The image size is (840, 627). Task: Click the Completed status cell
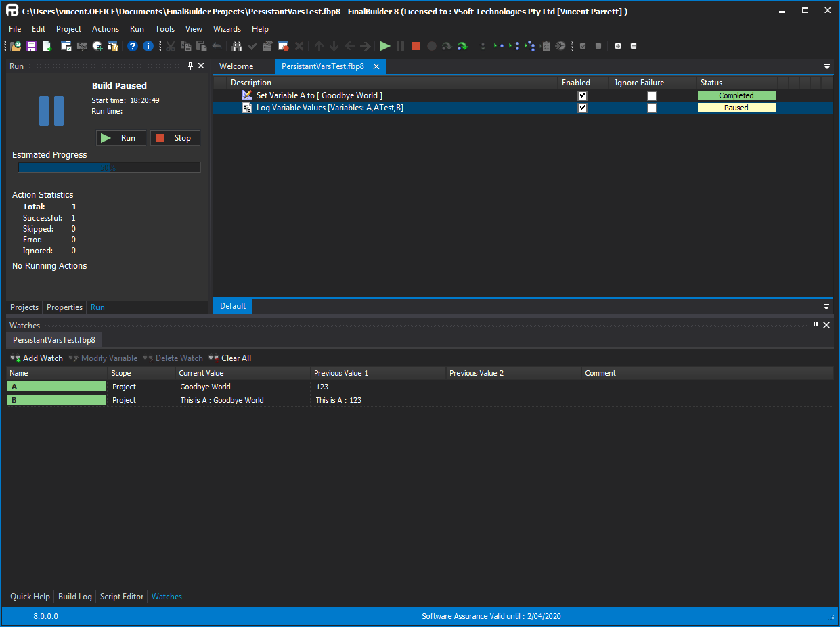coord(736,95)
